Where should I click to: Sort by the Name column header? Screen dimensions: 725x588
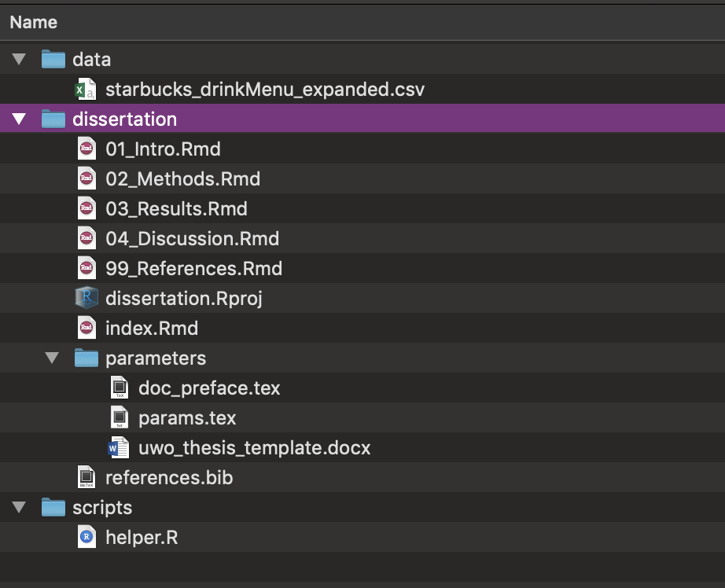34,23
